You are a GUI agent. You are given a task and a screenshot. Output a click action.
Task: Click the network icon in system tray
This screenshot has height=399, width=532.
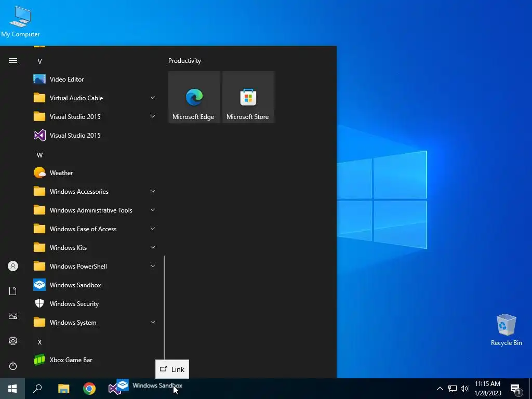pyautogui.click(x=453, y=389)
